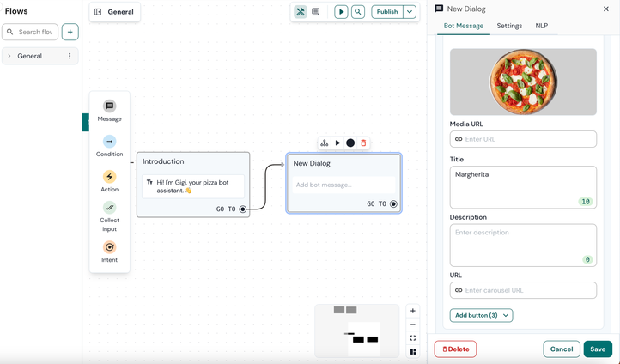Pick the Collect Input node icon
Viewport: 620px width, 364px height.
(109, 208)
